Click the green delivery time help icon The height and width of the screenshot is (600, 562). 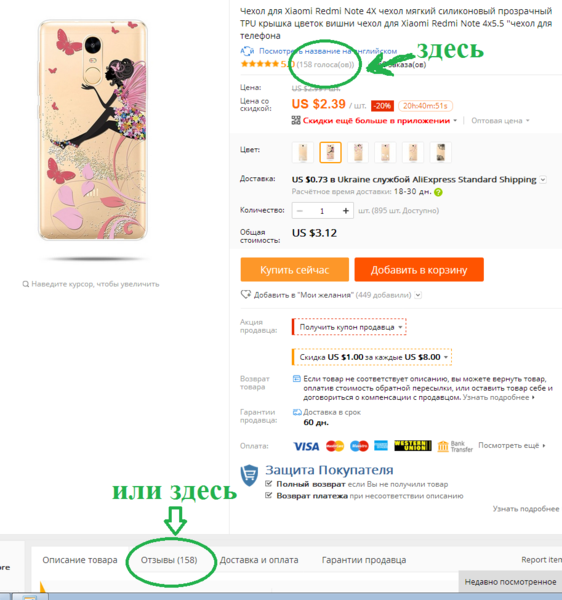coord(438,192)
